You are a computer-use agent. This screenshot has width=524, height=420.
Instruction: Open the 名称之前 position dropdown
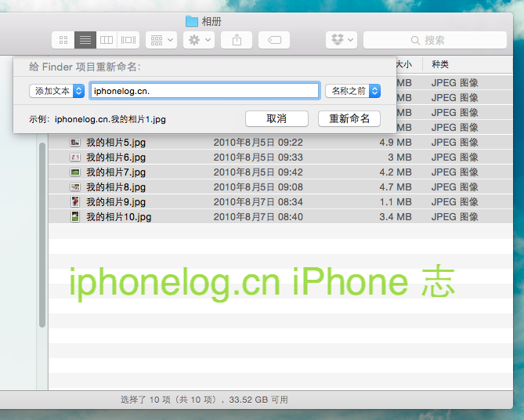point(353,91)
